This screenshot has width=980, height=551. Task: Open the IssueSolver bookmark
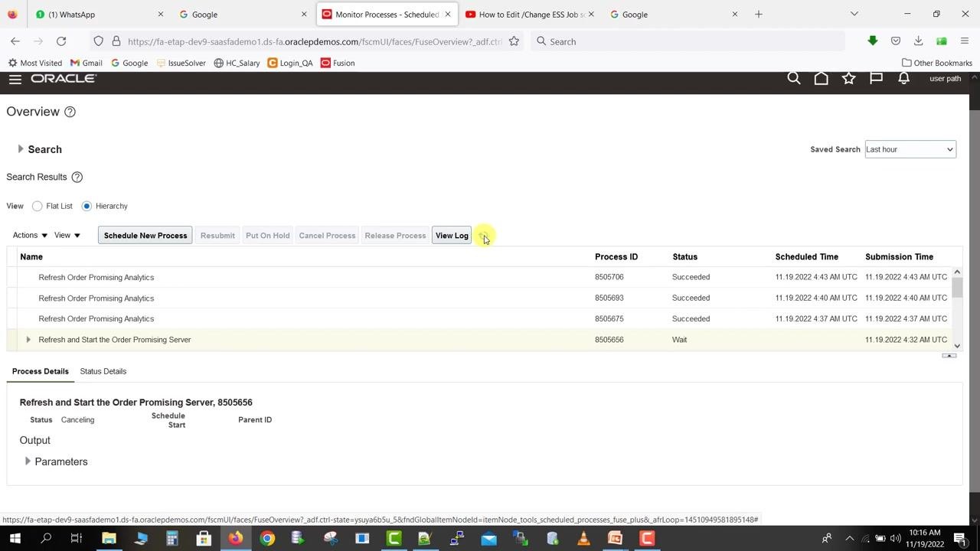click(181, 63)
